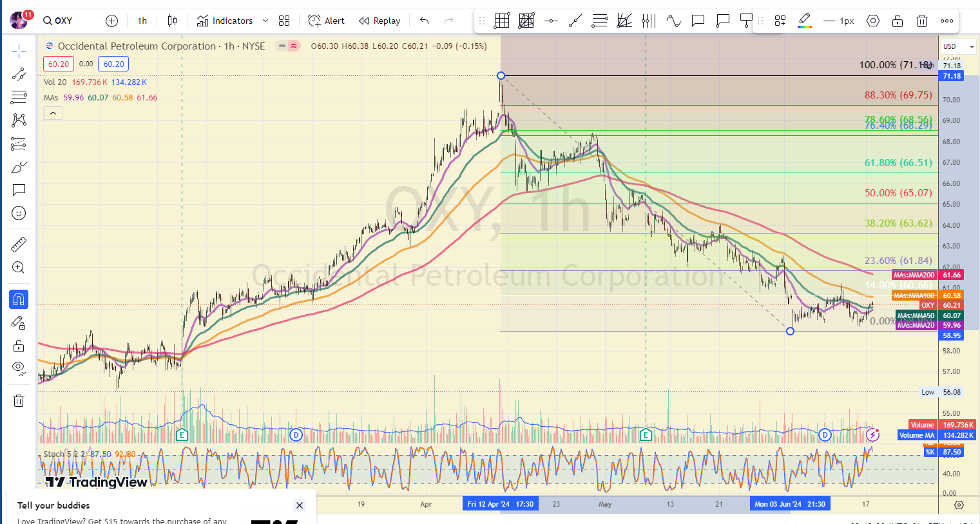Redo the last chart action
The width and height of the screenshot is (980, 524).
pos(449,21)
